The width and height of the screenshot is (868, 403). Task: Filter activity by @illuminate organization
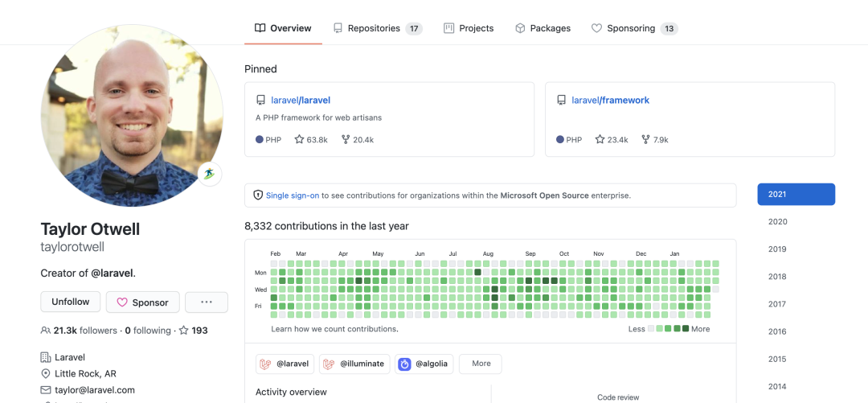(354, 364)
